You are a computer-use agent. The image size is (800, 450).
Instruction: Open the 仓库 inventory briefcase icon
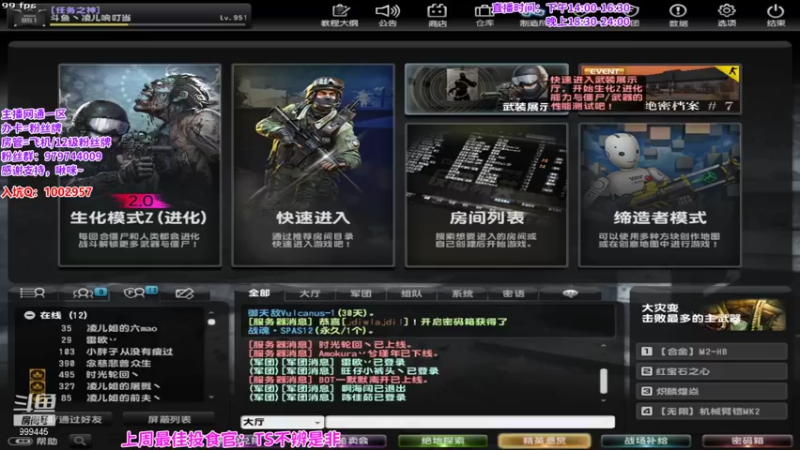click(x=484, y=15)
